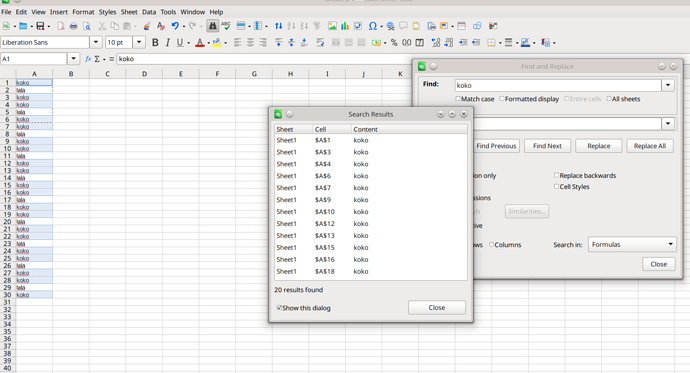Click the Insert Chart icon
Viewport: 690px width, 373px height.
click(345, 26)
